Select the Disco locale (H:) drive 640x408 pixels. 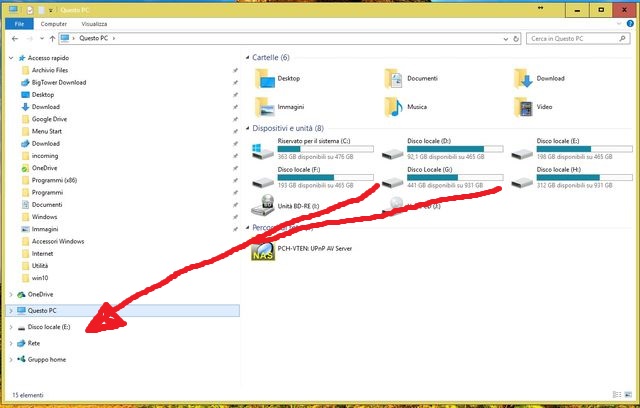click(x=572, y=177)
